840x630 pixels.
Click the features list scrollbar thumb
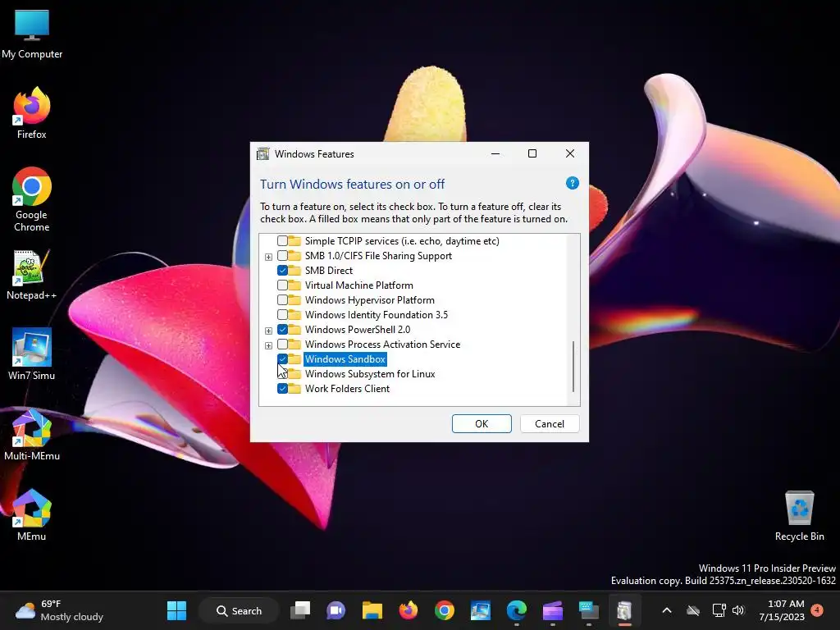(x=573, y=367)
